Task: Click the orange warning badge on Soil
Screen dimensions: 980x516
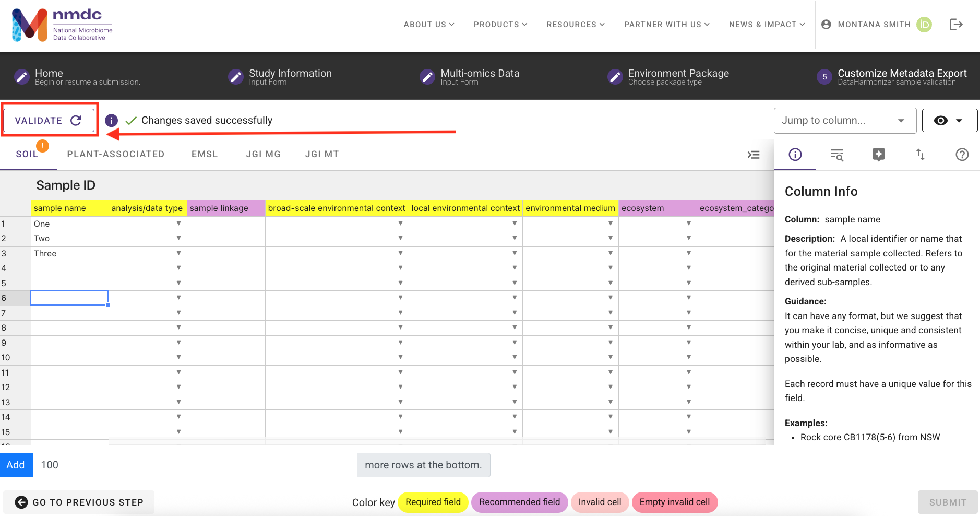Action: [x=42, y=146]
